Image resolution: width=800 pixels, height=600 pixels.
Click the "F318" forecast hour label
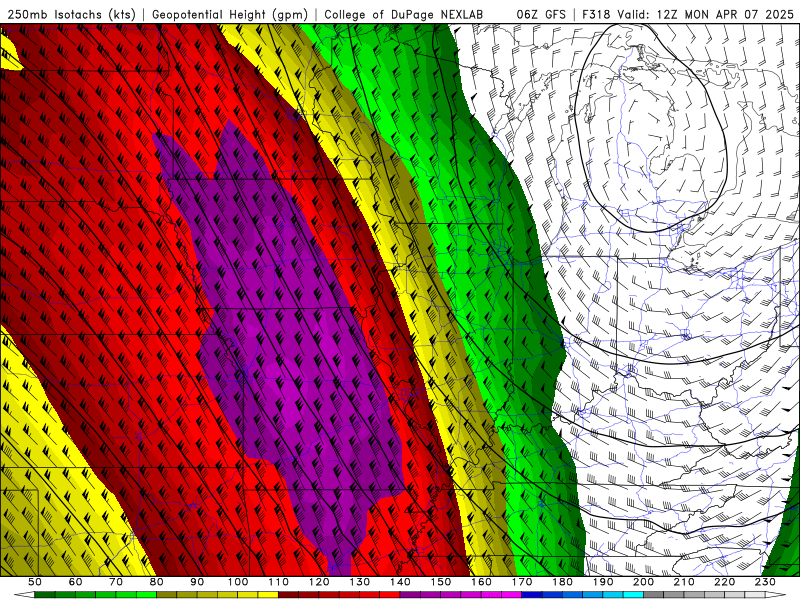(x=595, y=14)
